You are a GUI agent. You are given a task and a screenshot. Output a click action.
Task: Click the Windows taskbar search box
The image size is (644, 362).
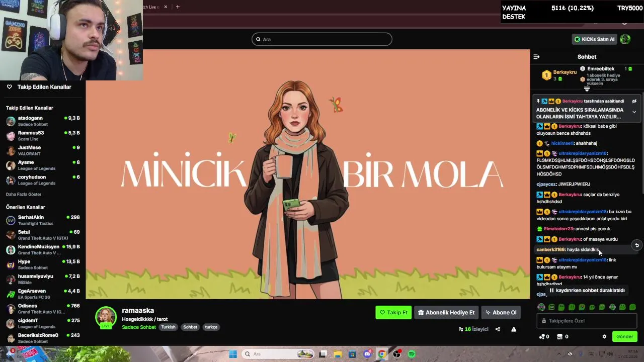pos(277,354)
